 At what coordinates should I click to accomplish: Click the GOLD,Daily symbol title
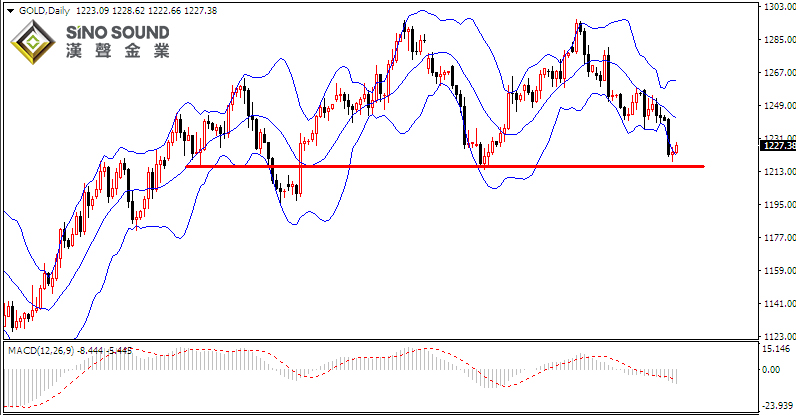44,11
